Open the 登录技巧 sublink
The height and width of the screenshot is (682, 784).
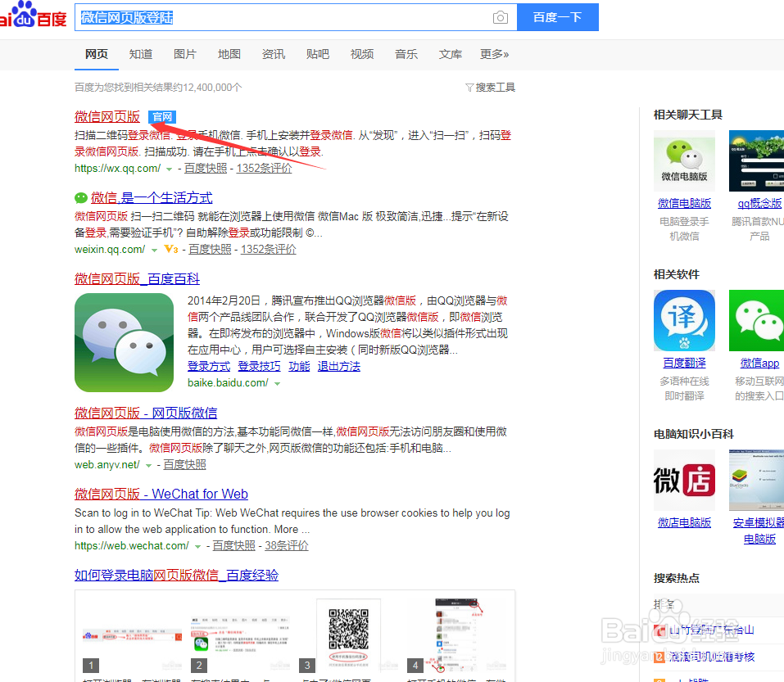[259, 366]
